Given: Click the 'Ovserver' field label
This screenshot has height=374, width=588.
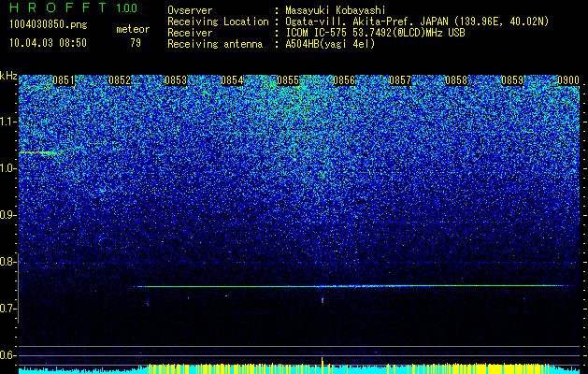Looking at the screenshot, I should coord(190,10).
